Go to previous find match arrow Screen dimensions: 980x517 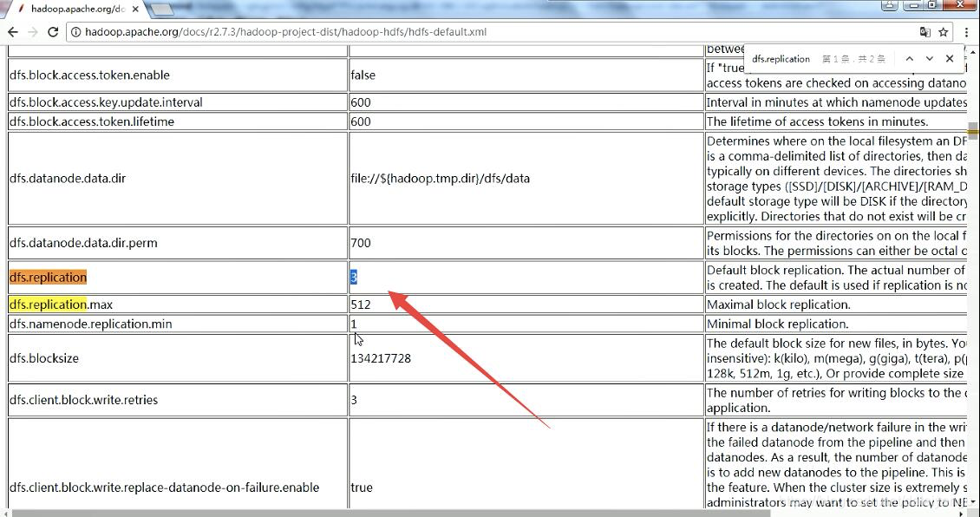click(910, 59)
